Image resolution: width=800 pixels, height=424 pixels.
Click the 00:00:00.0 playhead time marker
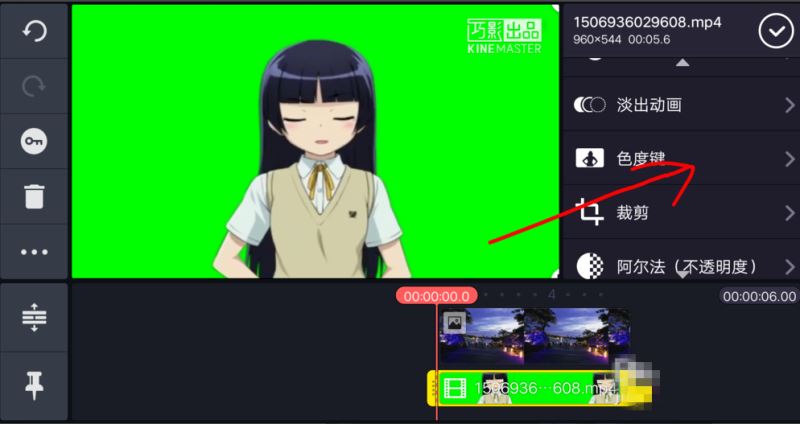pos(437,296)
